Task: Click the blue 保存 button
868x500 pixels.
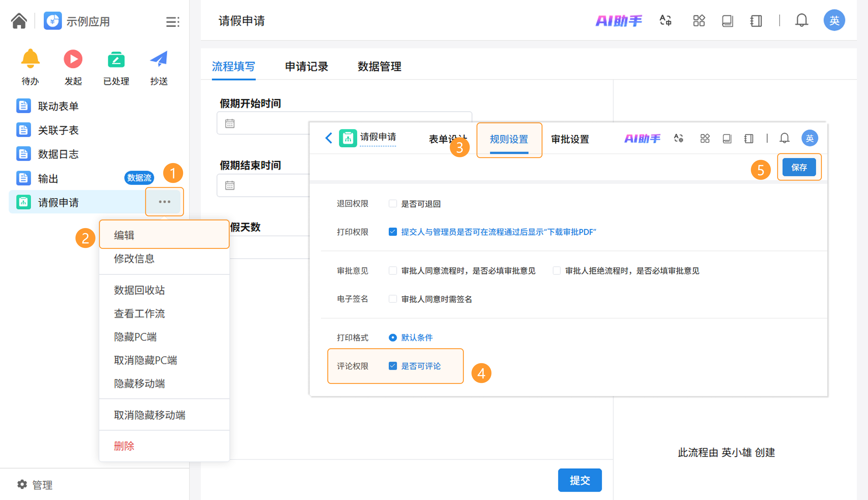Action: [799, 167]
